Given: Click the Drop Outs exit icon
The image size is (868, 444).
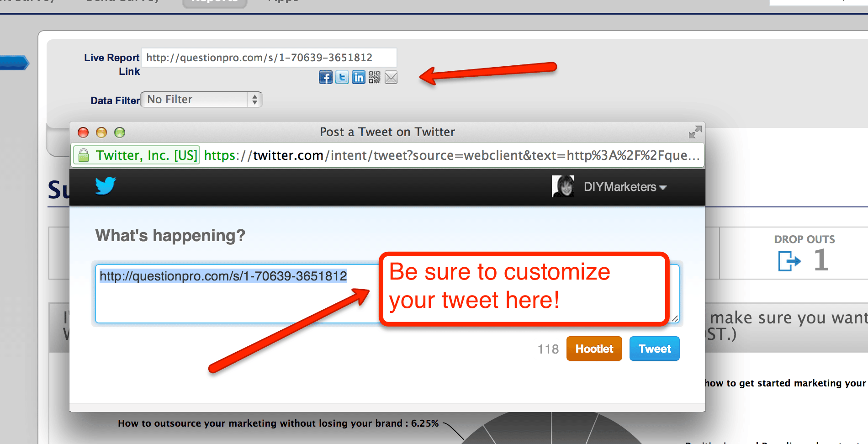Looking at the screenshot, I should 789,261.
